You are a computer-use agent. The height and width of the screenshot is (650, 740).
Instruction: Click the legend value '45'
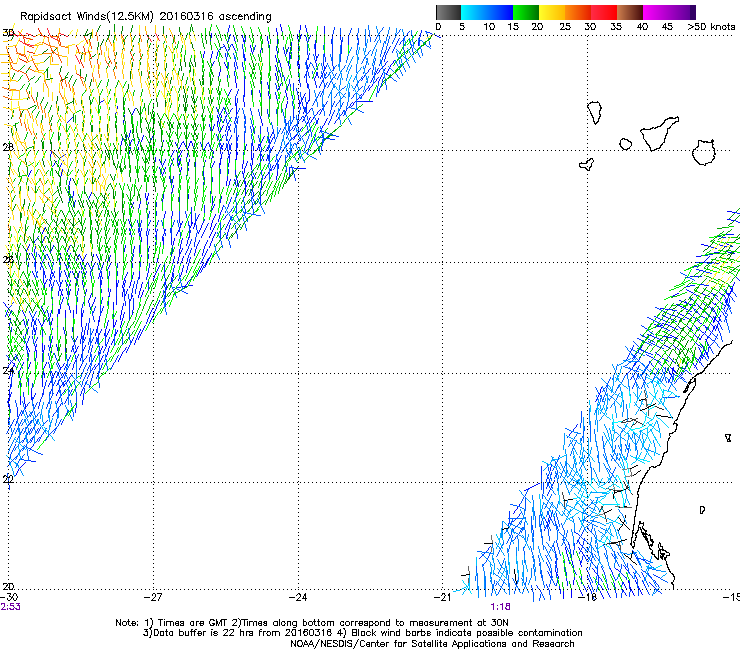pos(667,27)
